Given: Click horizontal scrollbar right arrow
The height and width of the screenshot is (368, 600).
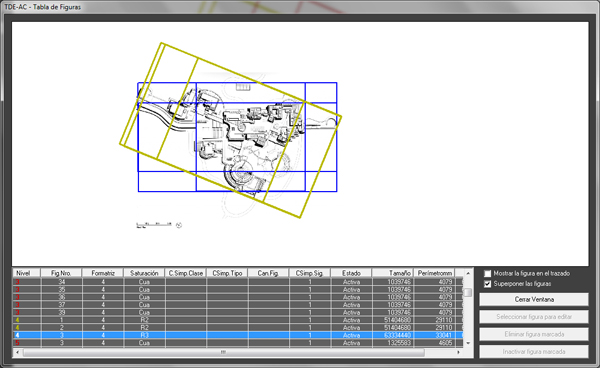Looking at the screenshot, I should (x=458, y=352).
